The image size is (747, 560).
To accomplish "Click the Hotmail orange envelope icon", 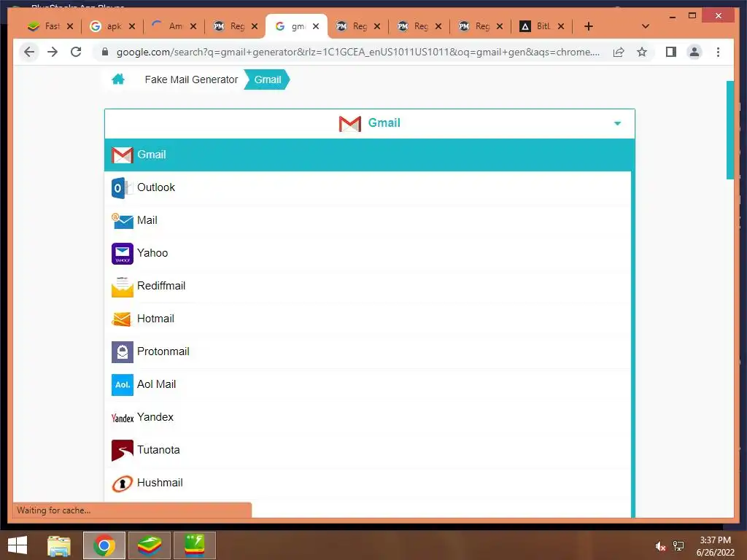I will 122,319.
